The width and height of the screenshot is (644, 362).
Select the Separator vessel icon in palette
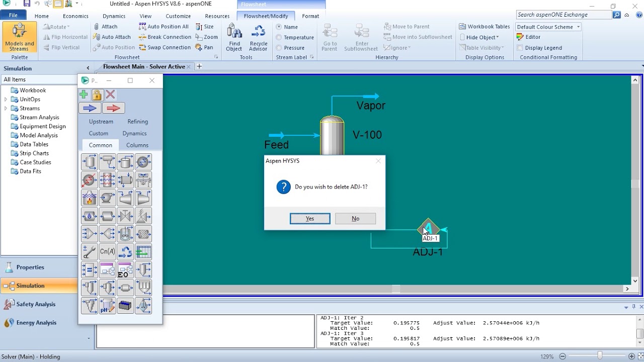[x=90, y=162]
